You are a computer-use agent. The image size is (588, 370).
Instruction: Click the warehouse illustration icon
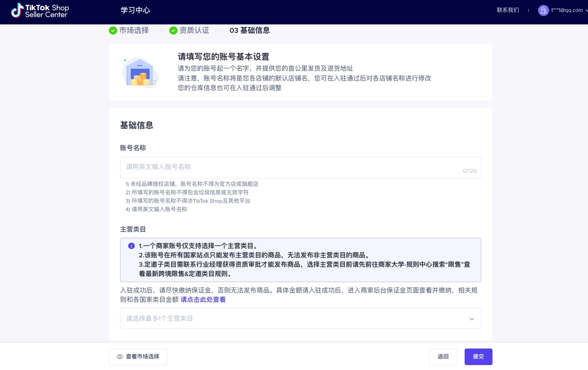pyautogui.click(x=140, y=73)
